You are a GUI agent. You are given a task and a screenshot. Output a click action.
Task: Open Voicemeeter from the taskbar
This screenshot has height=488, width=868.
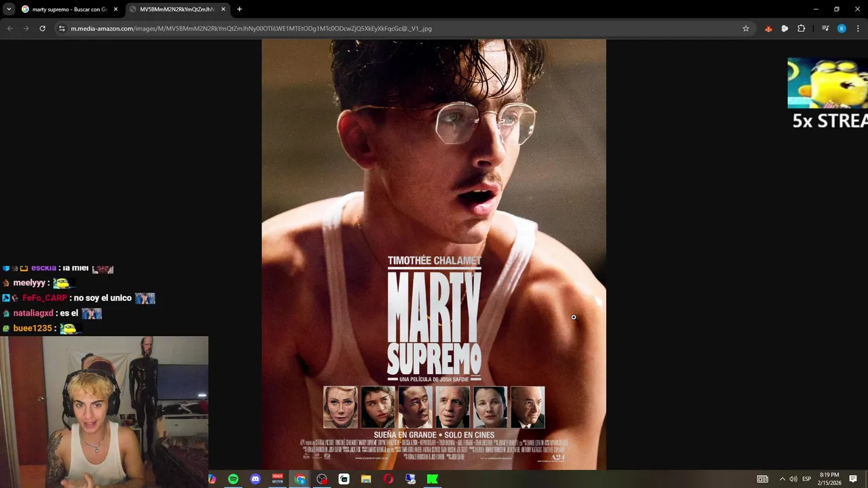point(277,479)
